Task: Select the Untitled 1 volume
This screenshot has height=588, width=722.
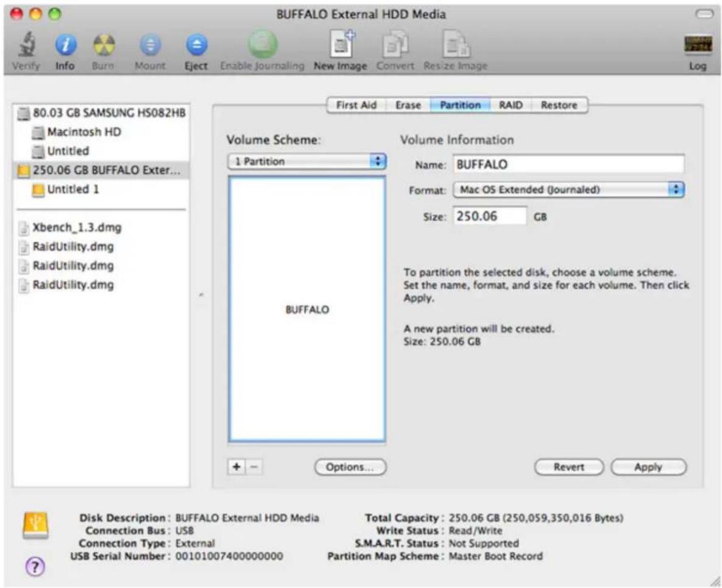Action: pos(101,190)
